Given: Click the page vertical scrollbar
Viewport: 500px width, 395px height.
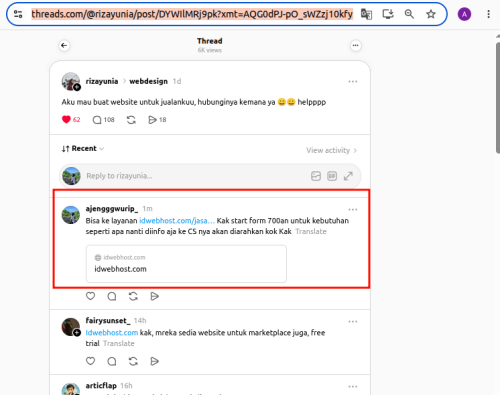Looking at the screenshot, I should click(x=498, y=97).
